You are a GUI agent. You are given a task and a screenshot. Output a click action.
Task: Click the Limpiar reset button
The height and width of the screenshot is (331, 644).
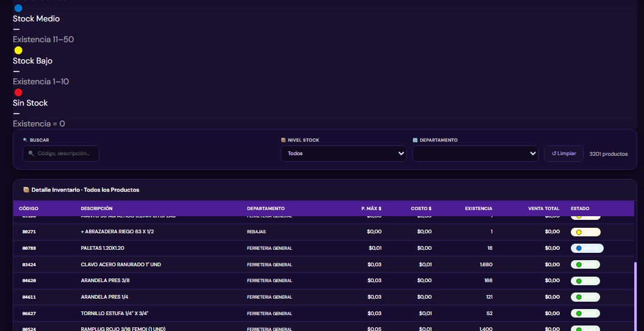(x=563, y=153)
